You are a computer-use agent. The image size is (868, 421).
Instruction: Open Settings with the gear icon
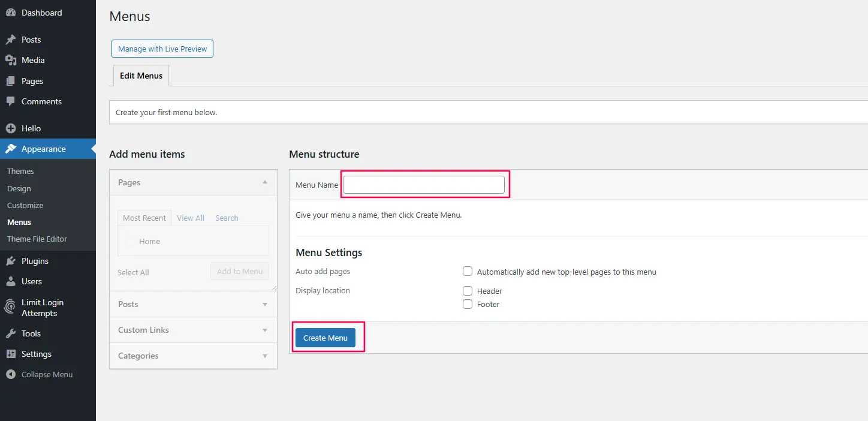(11, 353)
